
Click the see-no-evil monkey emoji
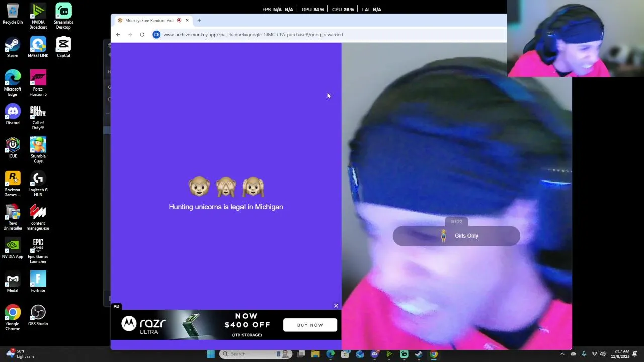[226, 187]
